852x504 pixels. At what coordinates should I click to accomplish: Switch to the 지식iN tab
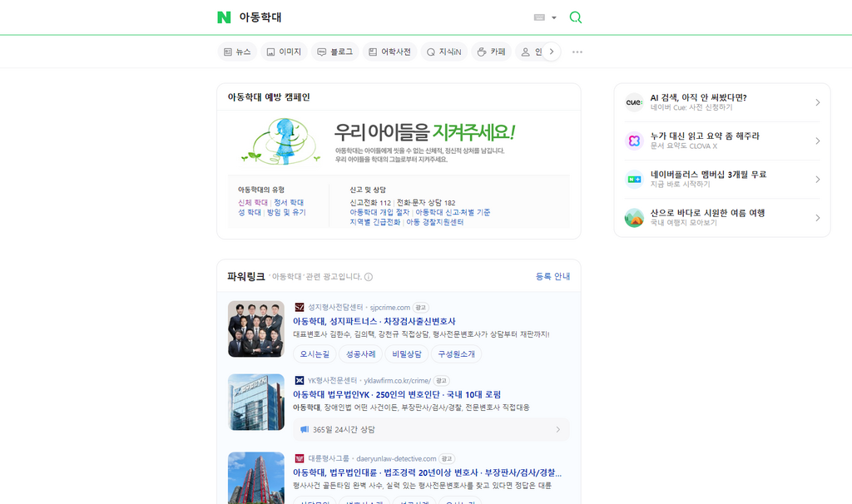tap(444, 52)
